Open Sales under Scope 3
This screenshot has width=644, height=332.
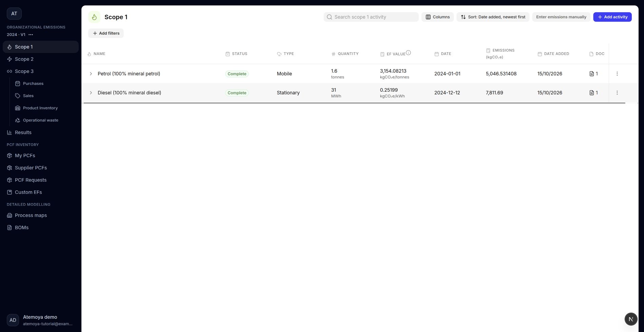pos(45,96)
